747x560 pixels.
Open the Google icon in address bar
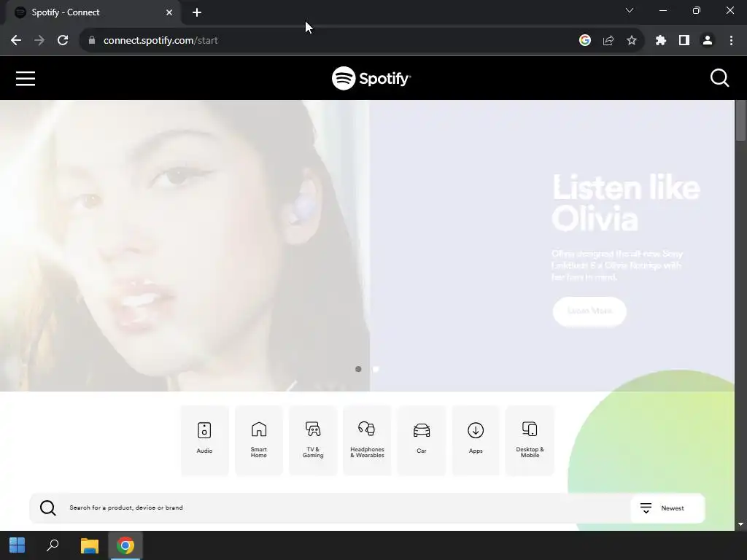coord(585,41)
